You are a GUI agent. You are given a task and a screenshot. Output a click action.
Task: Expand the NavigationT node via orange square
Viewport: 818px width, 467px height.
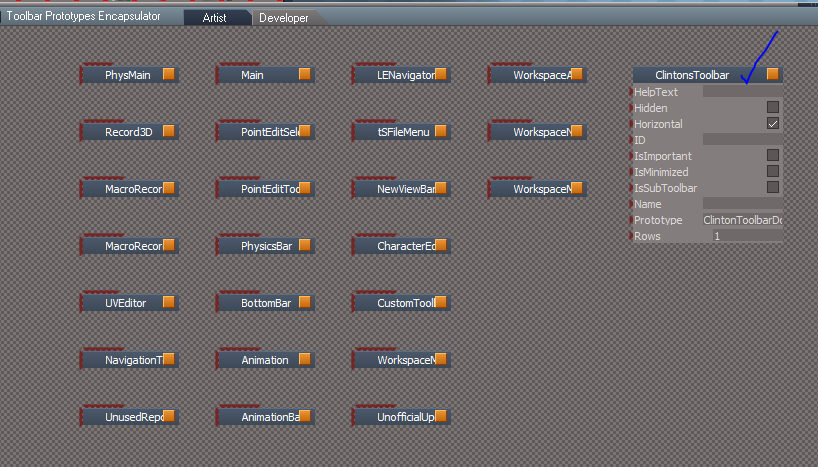[169, 359]
